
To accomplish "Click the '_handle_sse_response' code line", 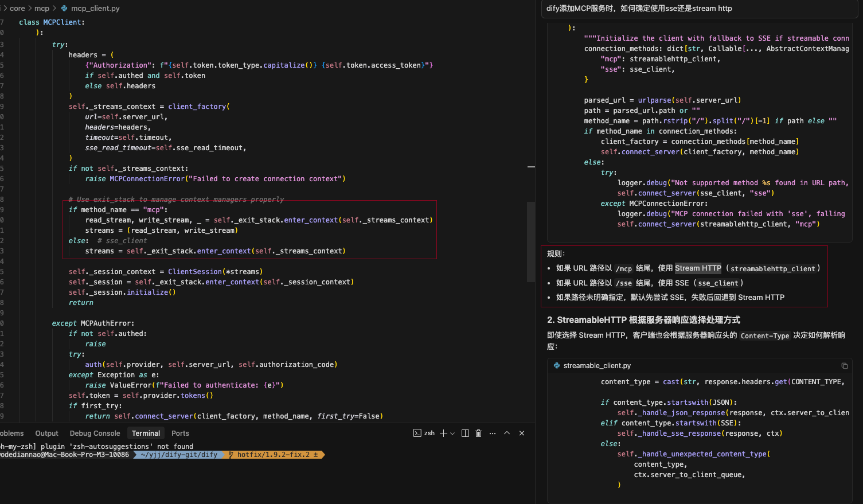I will pyautogui.click(x=700, y=433).
